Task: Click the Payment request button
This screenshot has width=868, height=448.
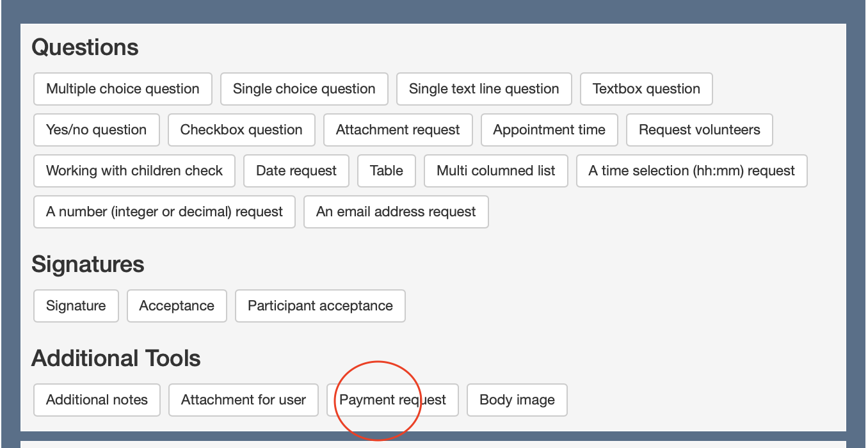Action: click(392, 400)
